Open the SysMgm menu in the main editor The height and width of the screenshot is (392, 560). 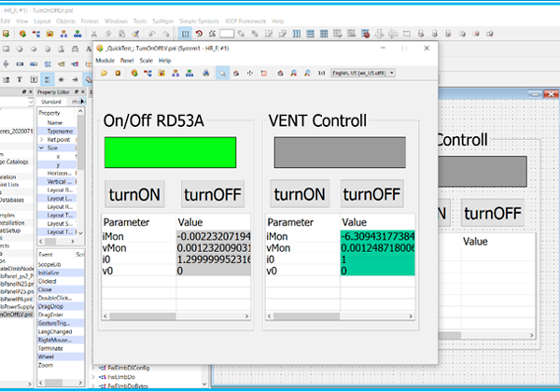162,21
